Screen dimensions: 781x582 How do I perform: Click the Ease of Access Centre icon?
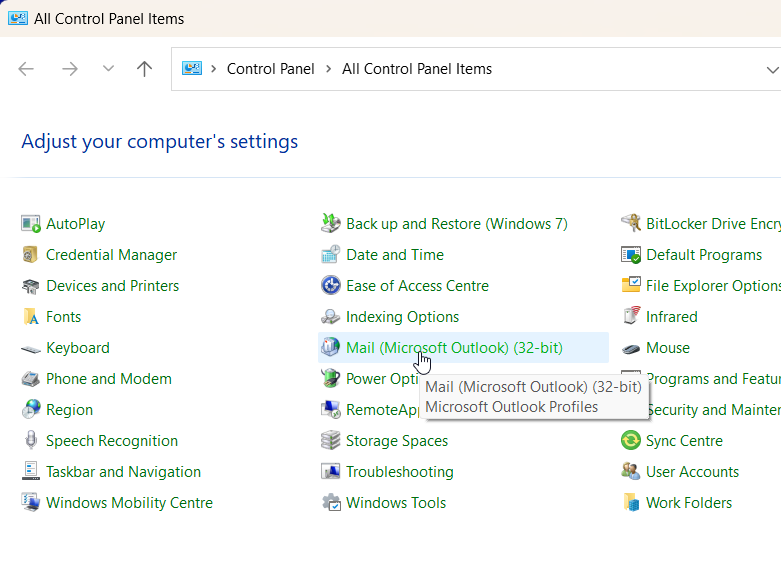[x=331, y=286]
